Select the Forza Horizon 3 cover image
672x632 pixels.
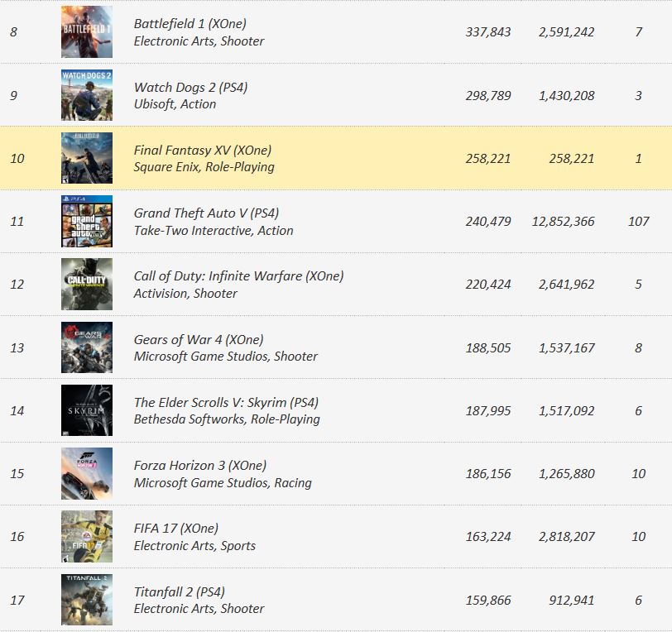tap(87, 473)
